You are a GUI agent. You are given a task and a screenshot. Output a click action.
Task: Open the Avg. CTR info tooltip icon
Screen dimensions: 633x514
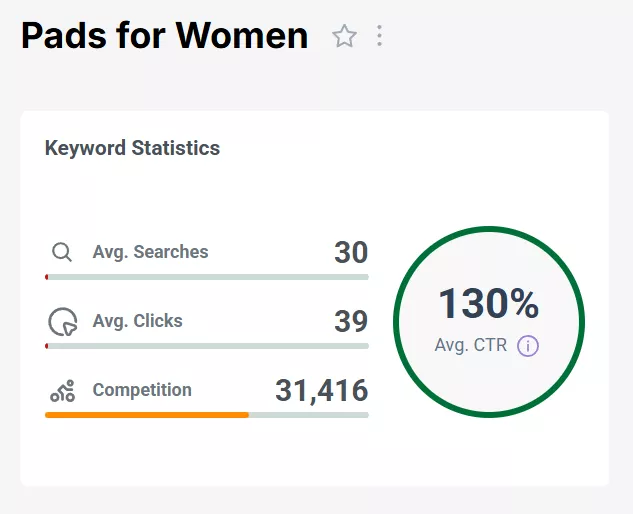point(528,346)
